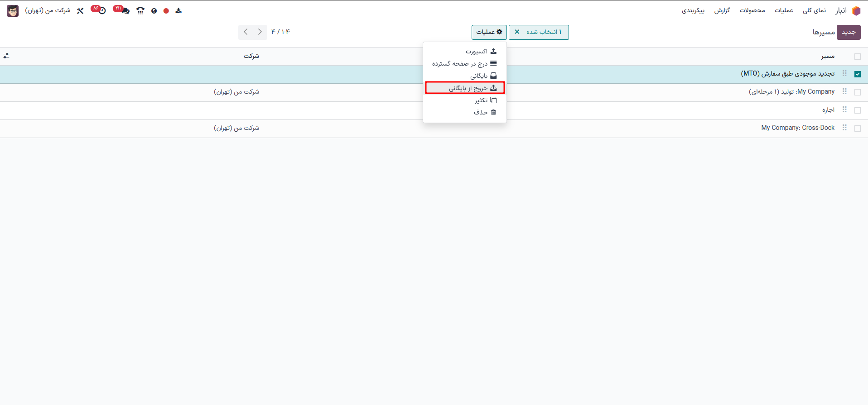868x405 pixels.
Task: Open the My Company: Cross-Dock route row
Action: coord(797,128)
